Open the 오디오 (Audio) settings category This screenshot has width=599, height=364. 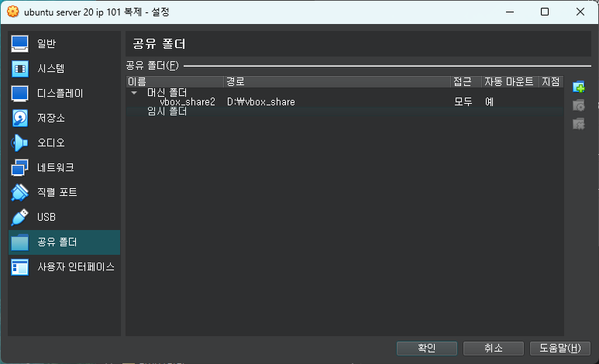(64, 143)
